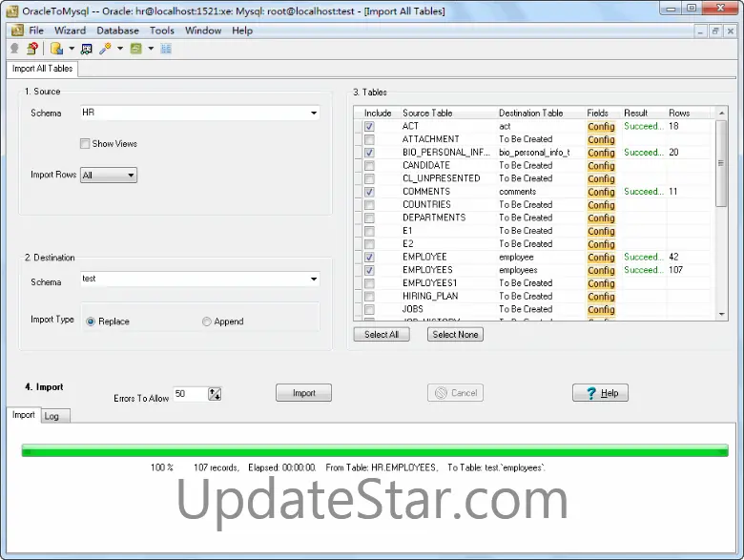This screenshot has height=560, width=744.
Task: Click Config for HIRING_PLAN table
Action: coord(601,296)
